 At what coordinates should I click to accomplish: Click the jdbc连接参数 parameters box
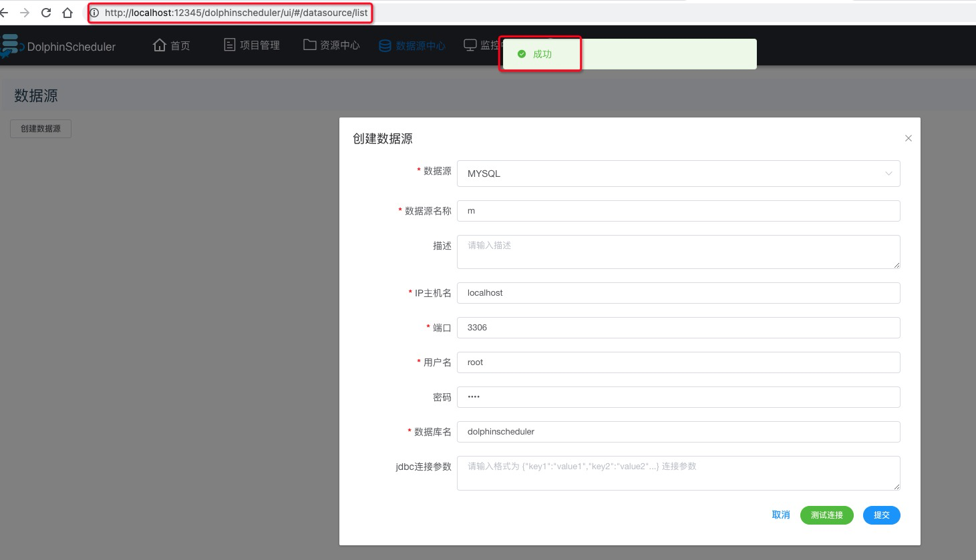tap(678, 473)
